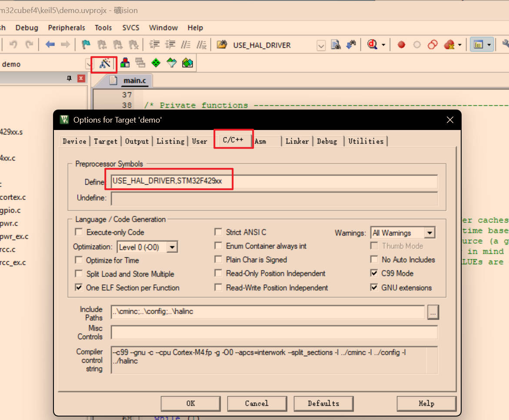Open the Pack Installer icon

pyautogui.click(x=187, y=63)
